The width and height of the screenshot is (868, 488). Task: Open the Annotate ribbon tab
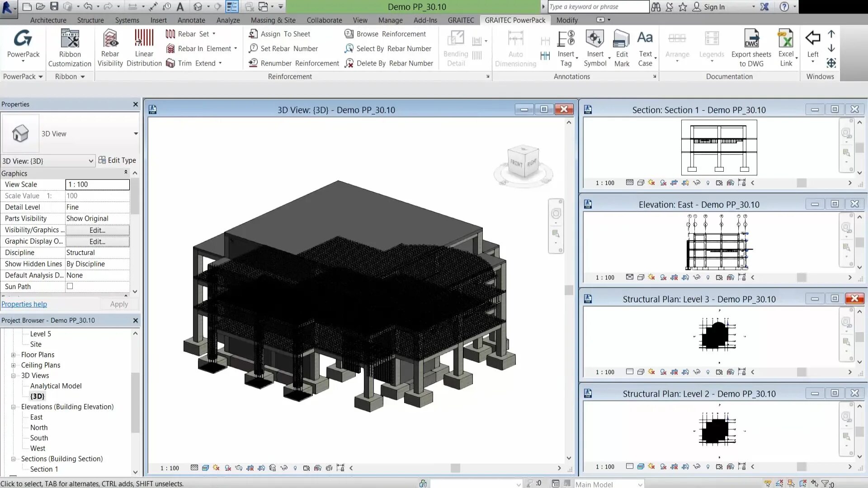[191, 20]
